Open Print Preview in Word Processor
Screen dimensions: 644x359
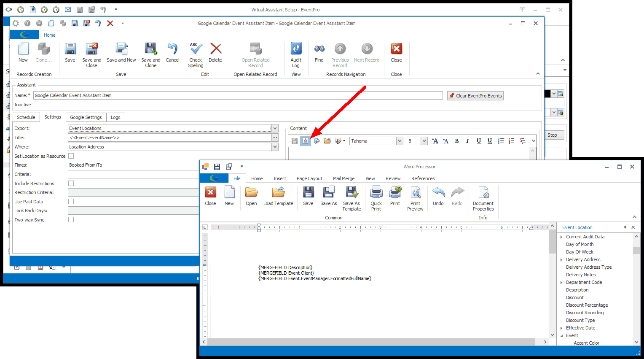click(x=415, y=198)
